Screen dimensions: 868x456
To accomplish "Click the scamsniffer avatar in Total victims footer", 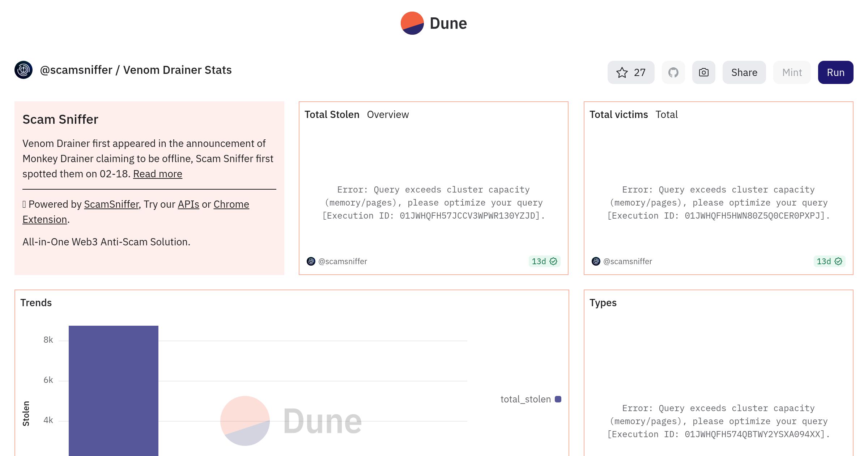I will pos(596,261).
